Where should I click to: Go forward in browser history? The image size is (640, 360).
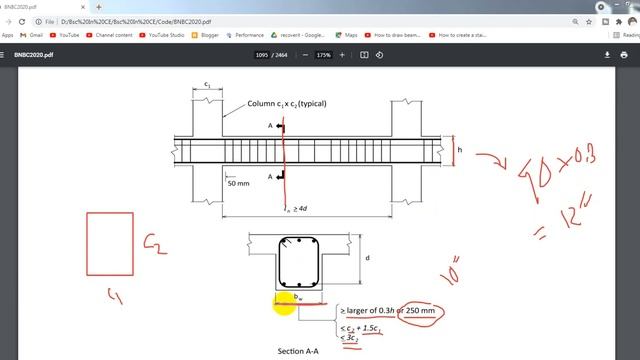pos(8,22)
